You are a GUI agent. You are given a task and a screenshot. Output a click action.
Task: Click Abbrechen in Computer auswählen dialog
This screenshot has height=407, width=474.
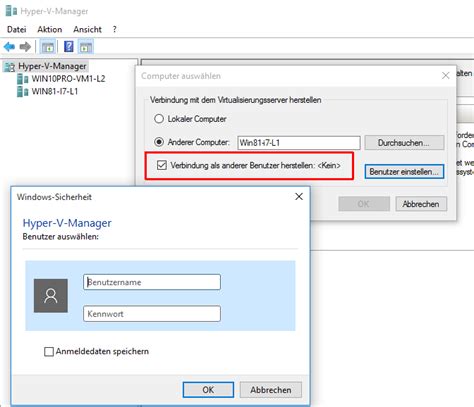tap(421, 204)
